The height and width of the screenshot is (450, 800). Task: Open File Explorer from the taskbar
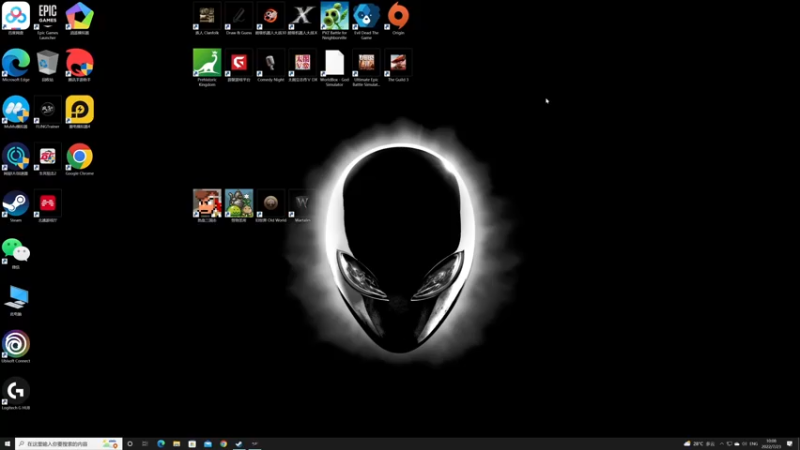pyautogui.click(x=177, y=444)
